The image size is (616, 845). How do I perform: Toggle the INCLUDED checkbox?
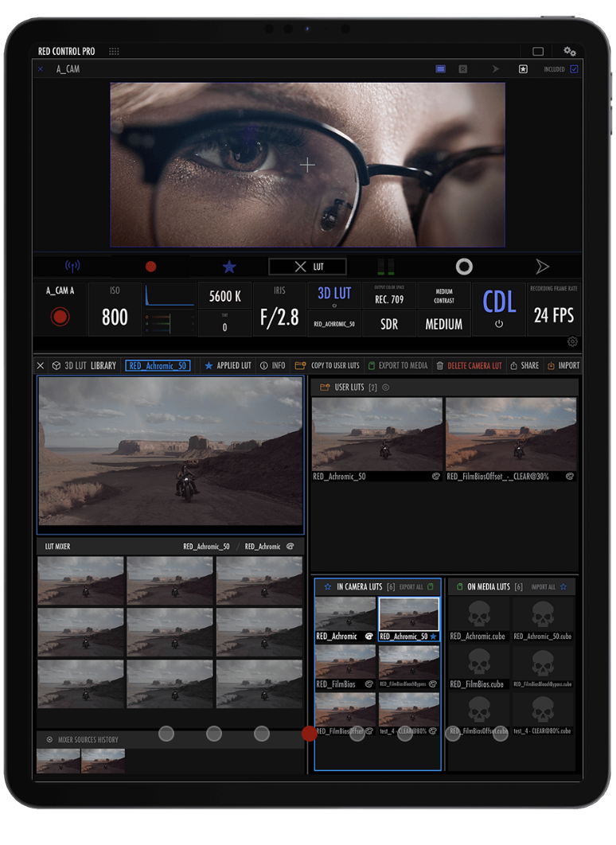pyautogui.click(x=574, y=69)
